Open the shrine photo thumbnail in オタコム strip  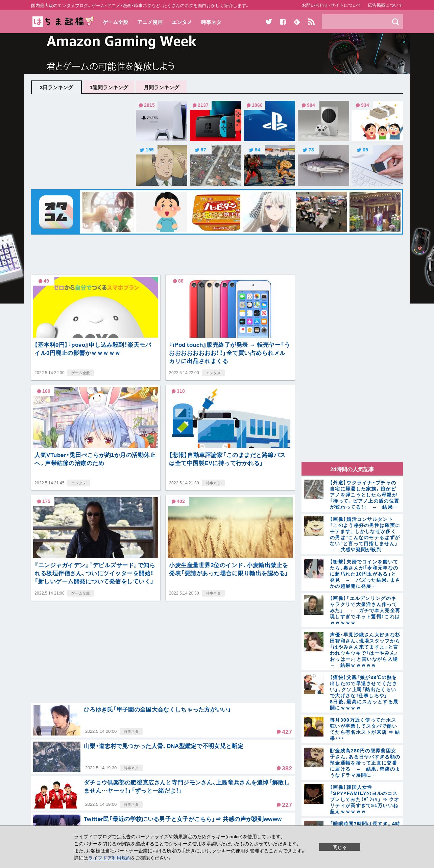pos(375,212)
